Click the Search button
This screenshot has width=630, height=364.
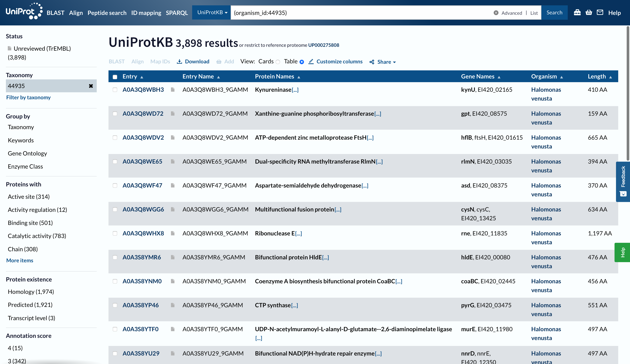[554, 13]
